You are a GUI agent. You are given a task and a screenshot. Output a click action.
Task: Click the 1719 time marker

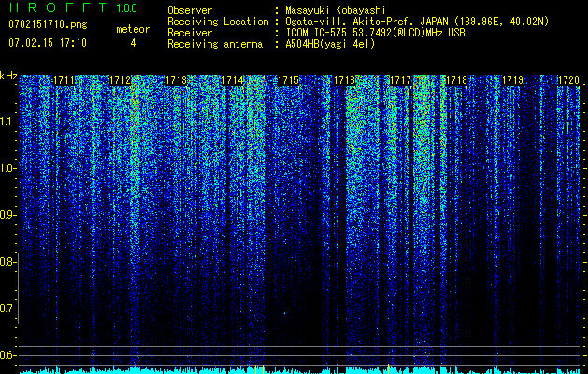[512, 80]
